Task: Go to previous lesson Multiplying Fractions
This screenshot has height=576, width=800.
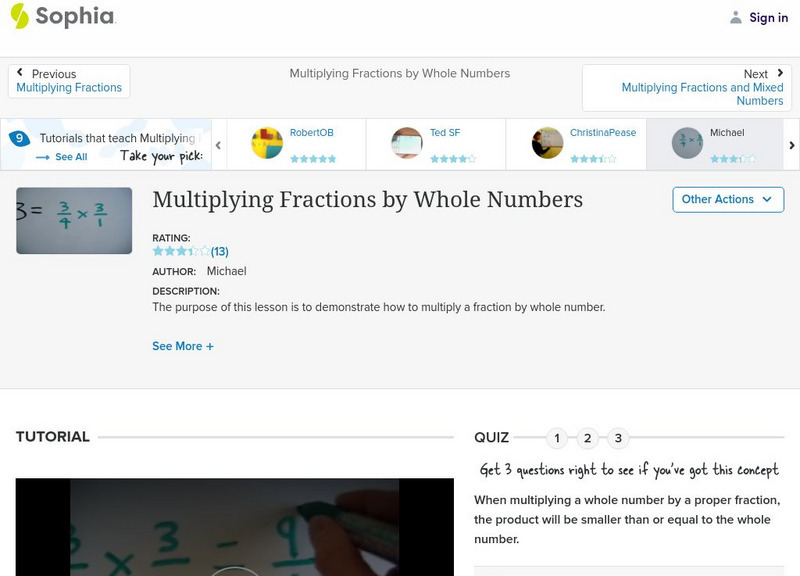Action: (x=68, y=86)
